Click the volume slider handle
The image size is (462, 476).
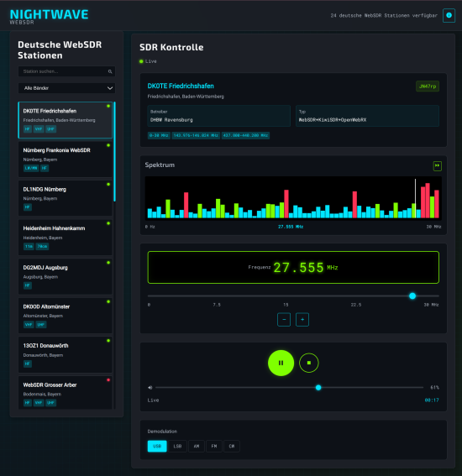(318, 388)
